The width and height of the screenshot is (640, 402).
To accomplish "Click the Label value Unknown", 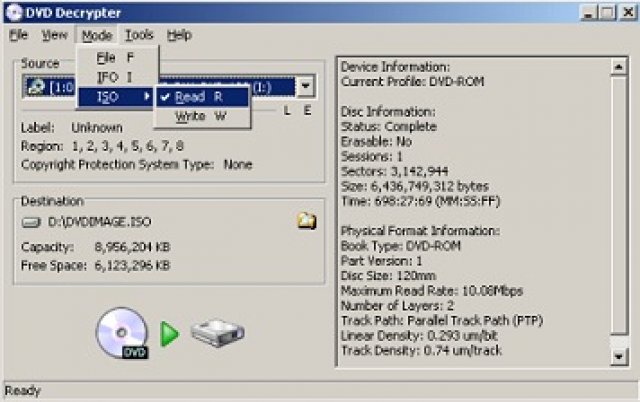I will click(x=97, y=128).
